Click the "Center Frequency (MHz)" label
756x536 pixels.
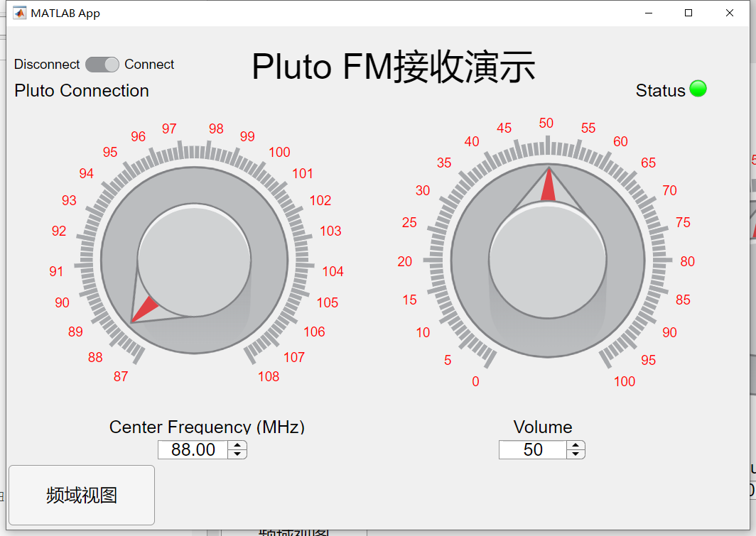coord(207,427)
